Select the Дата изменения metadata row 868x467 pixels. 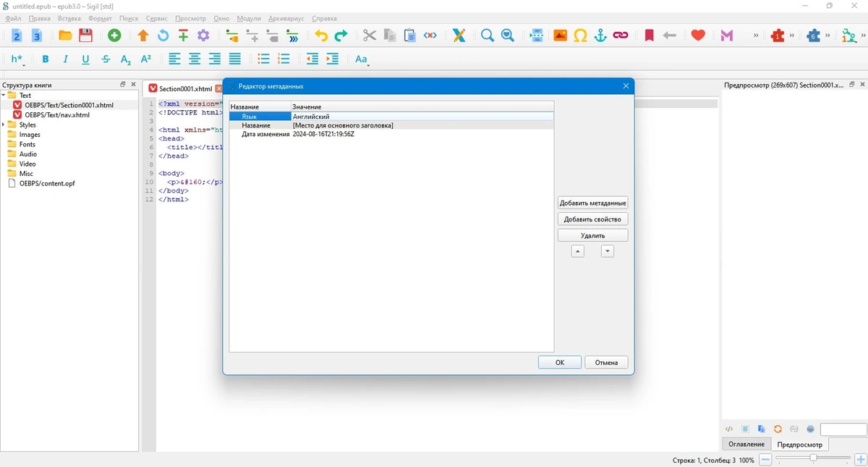(391, 134)
